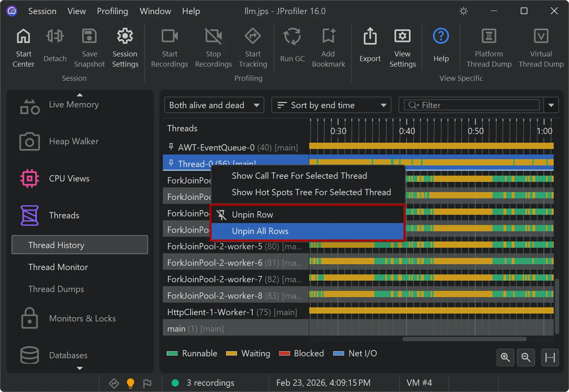Open the Profiling menu
The height and width of the screenshot is (392, 569).
point(113,11)
